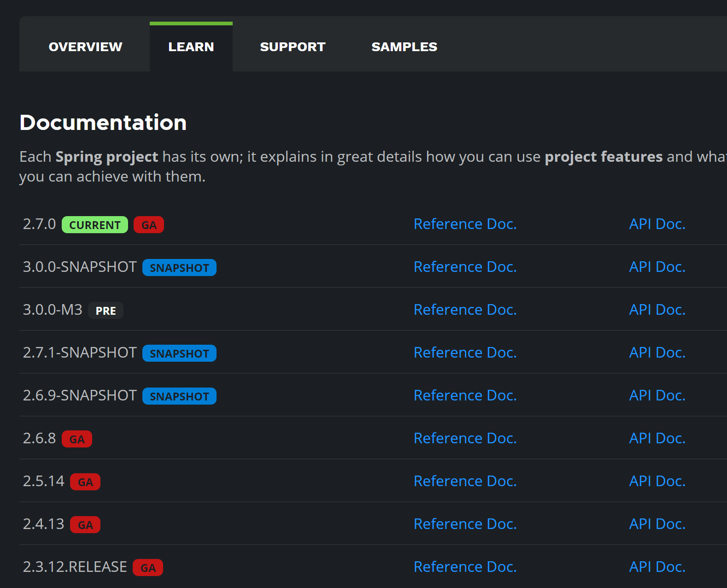View Reference Doc. for version 2.4.13

pos(465,524)
